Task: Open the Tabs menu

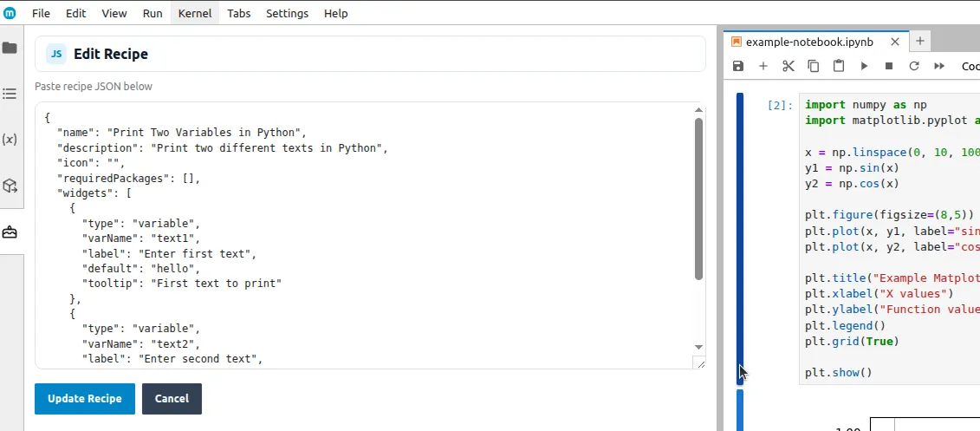Action: [x=239, y=13]
